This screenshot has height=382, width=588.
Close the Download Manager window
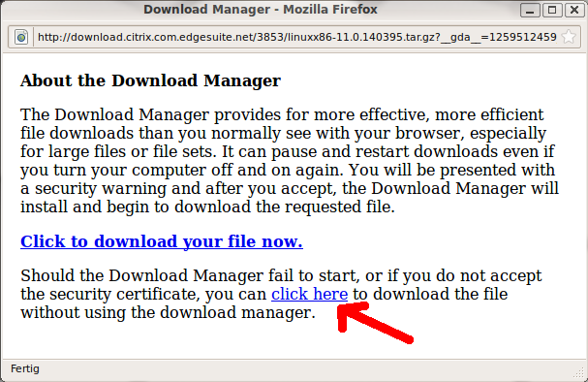coord(574,10)
